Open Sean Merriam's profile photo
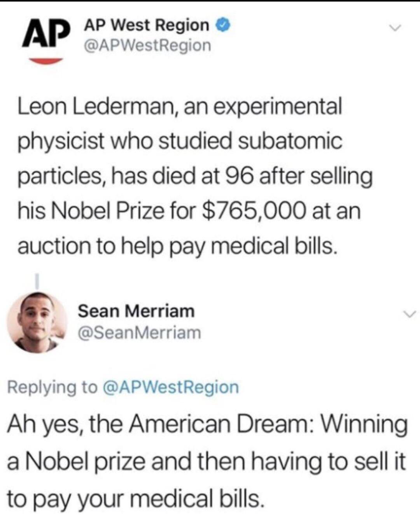The width and height of the screenshot is (420, 517). [x=37, y=322]
